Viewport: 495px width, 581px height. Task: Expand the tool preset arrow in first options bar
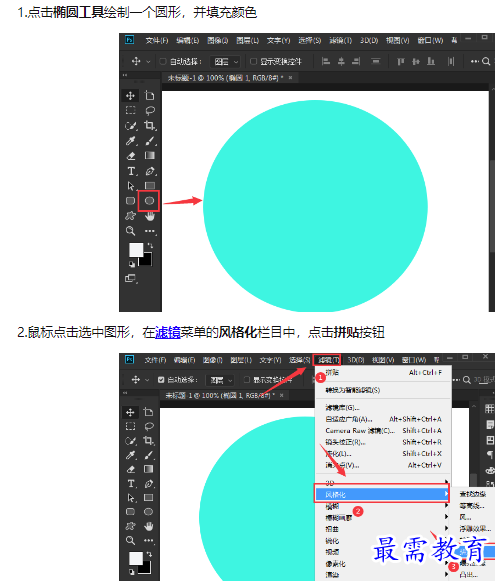pos(149,62)
